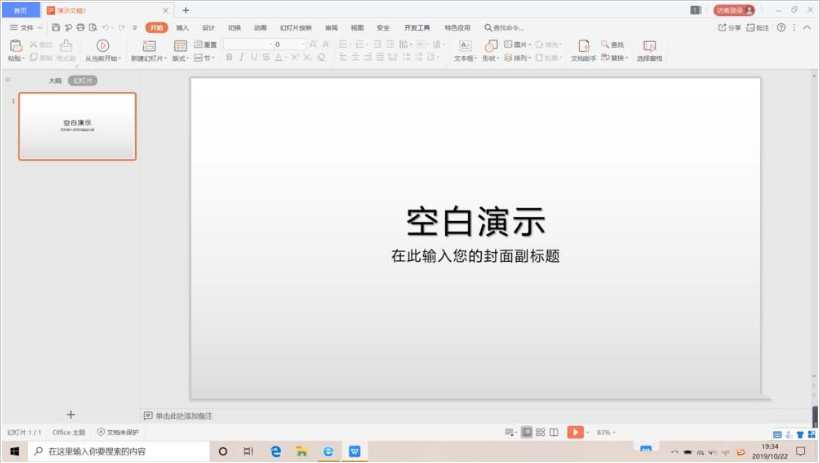Click the Save icon in quick access
The image size is (820, 463).
pyautogui.click(x=56, y=27)
